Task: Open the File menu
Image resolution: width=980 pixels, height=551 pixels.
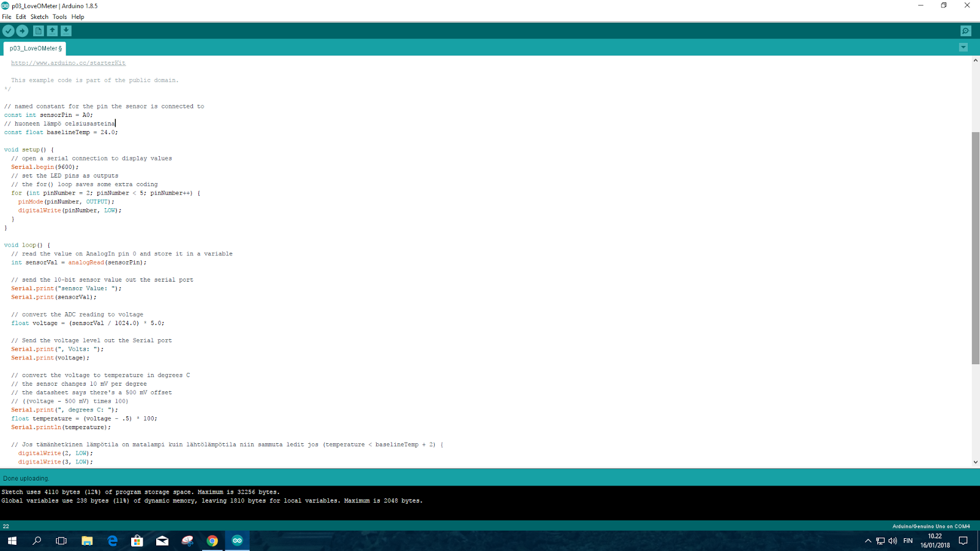Action: [x=7, y=17]
